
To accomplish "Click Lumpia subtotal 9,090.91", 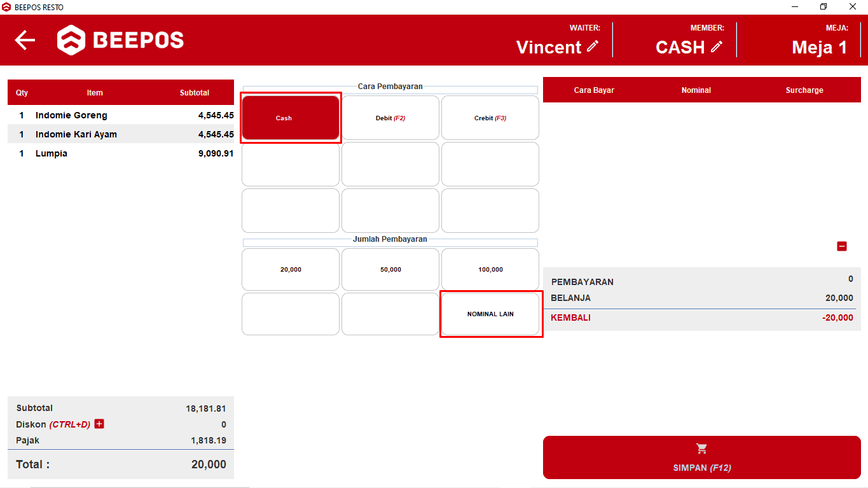I will pos(216,153).
